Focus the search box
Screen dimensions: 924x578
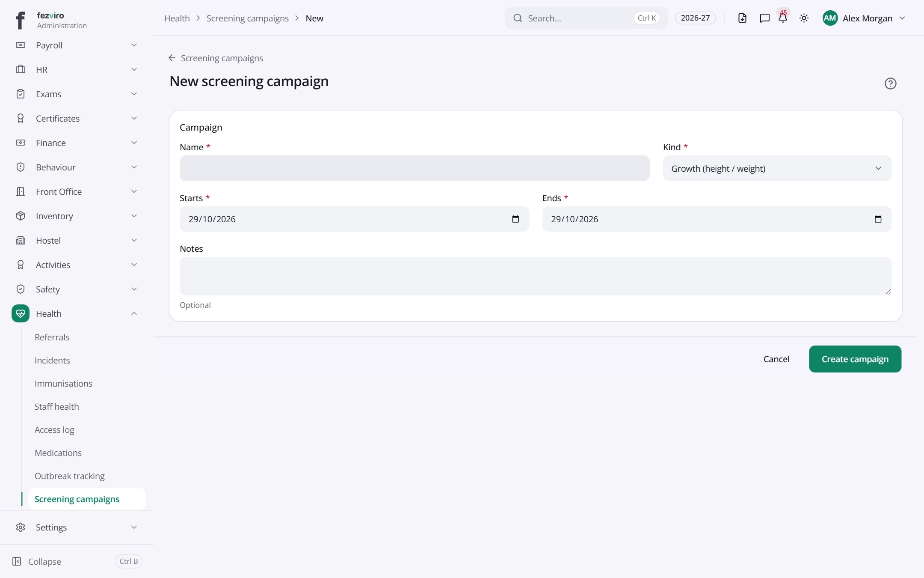[586, 18]
